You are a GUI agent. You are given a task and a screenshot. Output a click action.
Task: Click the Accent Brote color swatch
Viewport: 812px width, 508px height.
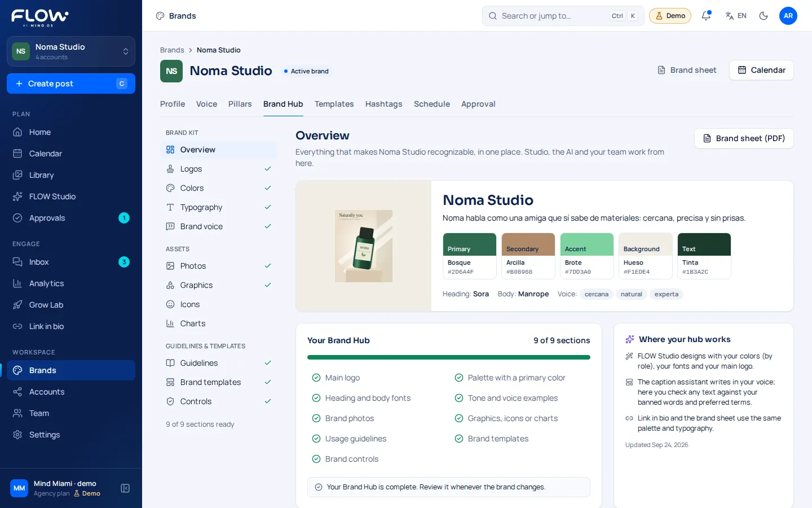(x=587, y=256)
